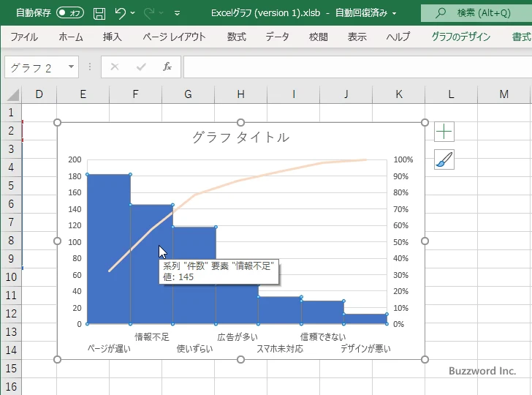This screenshot has width=532, height=395.
Task: Switch to the 数式 tab
Action: pyautogui.click(x=237, y=37)
